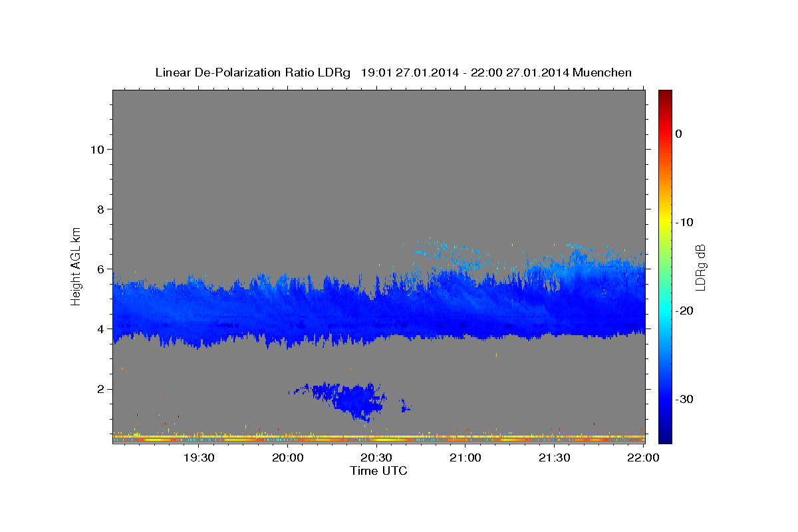Click the yellow-orange ground clutter band at bottom

coord(379,439)
